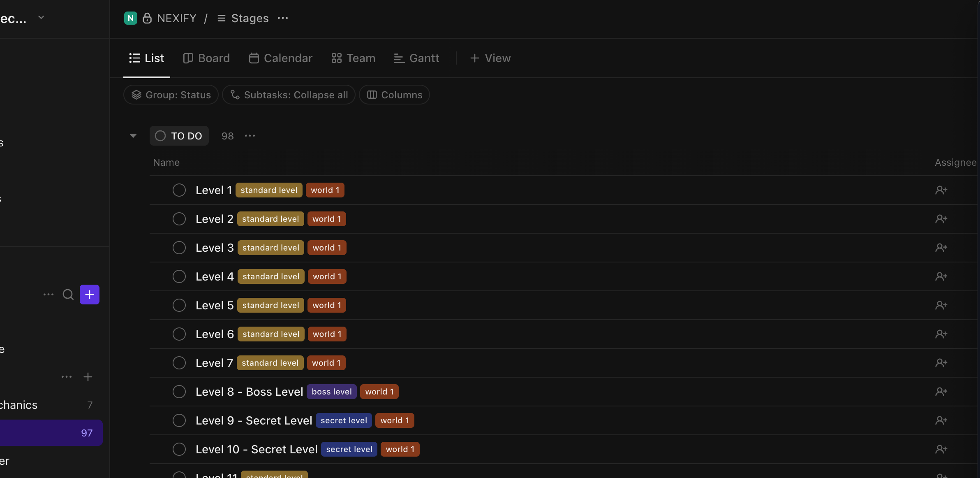Toggle status circle for Level 9 Secret Level
Image resolution: width=980 pixels, height=478 pixels.
(x=179, y=420)
